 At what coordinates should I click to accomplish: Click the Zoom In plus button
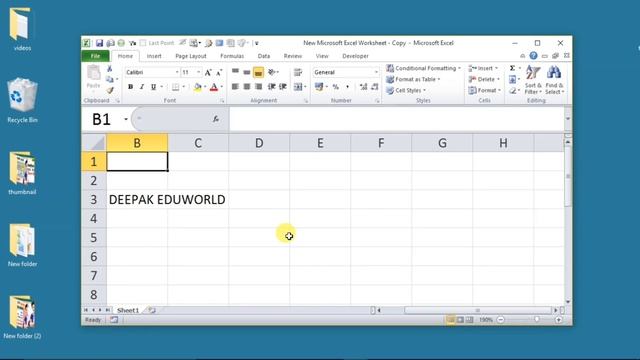pyautogui.click(x=558, y=320)
